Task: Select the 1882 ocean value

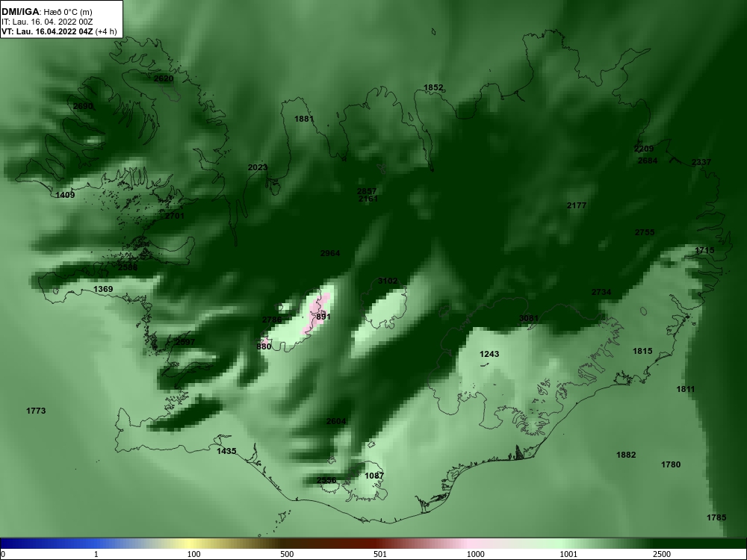Action: (626, 455)
